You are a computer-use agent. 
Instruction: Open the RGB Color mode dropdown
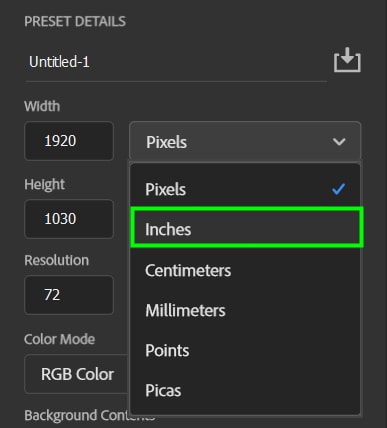pyautogui.click(x=77, y=374)
